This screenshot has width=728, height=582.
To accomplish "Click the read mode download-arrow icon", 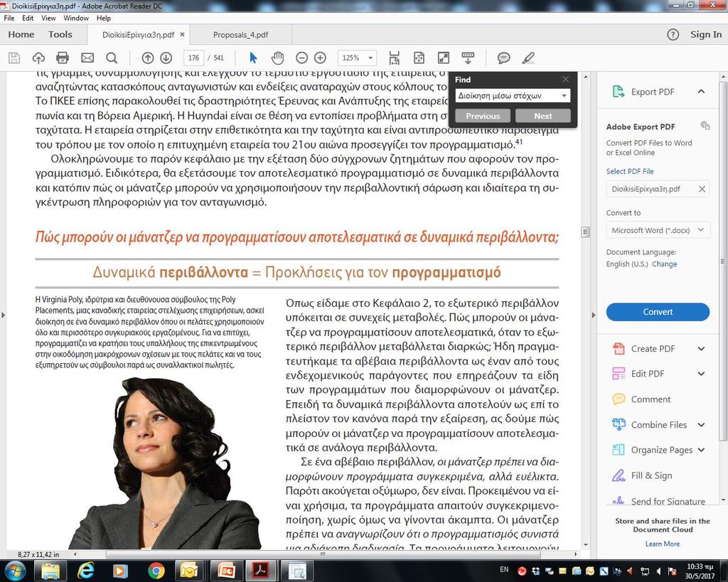I will point(468,58).
